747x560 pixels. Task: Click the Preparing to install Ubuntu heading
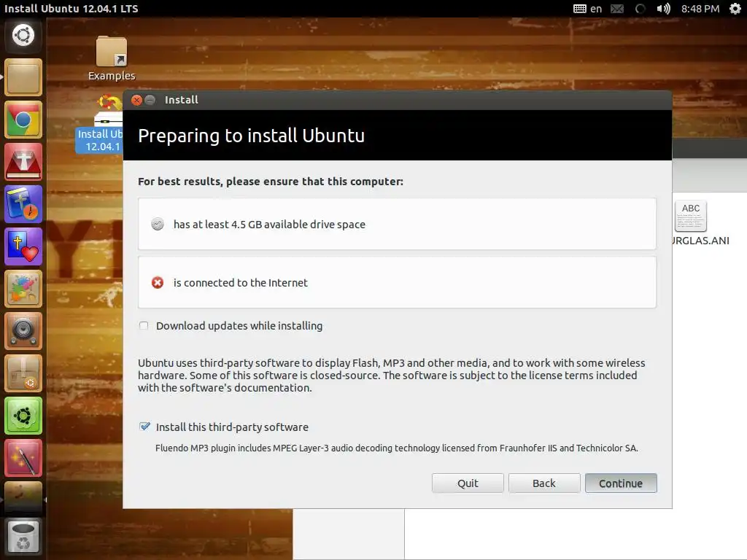[252, 136]
